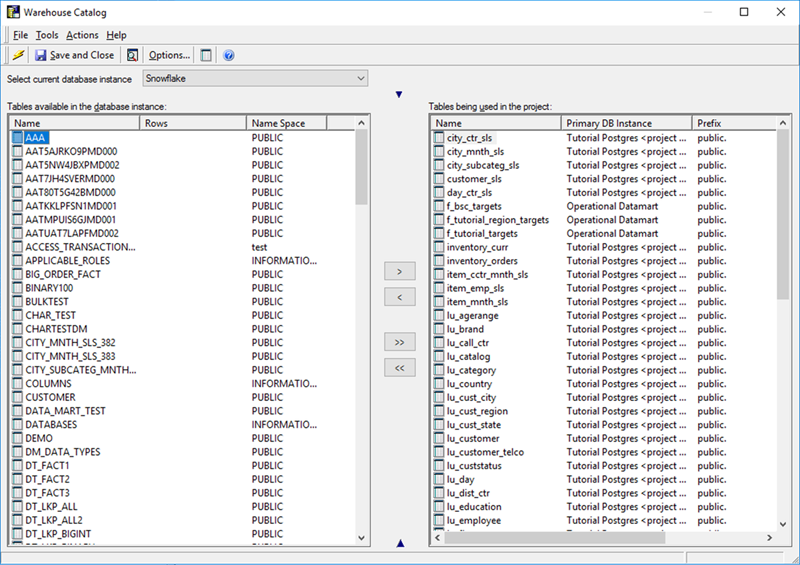The image size is (800, 565).
Task: Click the magnifier search icon in toolbar
Action: (x=132, y=55)
